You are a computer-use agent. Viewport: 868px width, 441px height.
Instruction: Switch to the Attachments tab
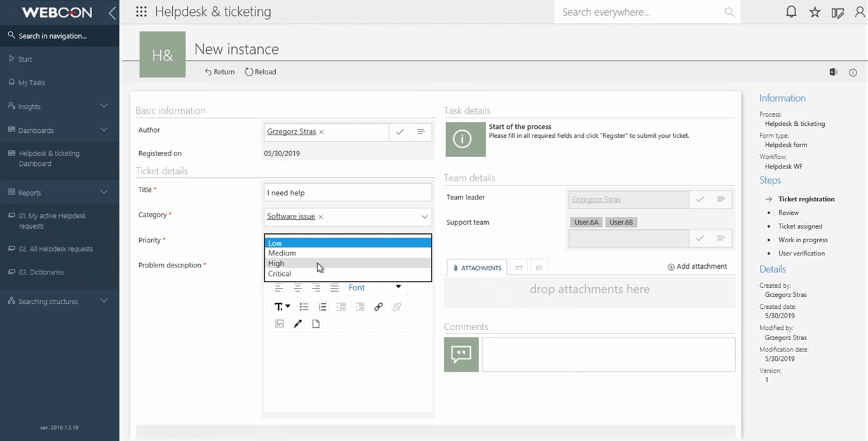click(x=477, y=268)
